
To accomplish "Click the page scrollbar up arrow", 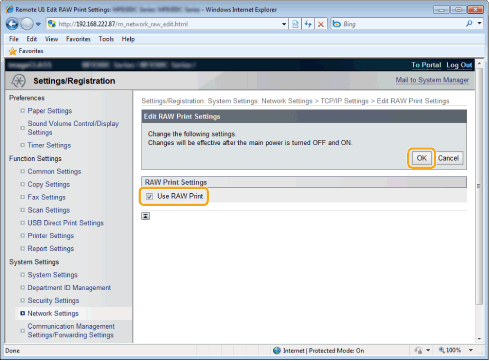I will [x=479, y=63].
